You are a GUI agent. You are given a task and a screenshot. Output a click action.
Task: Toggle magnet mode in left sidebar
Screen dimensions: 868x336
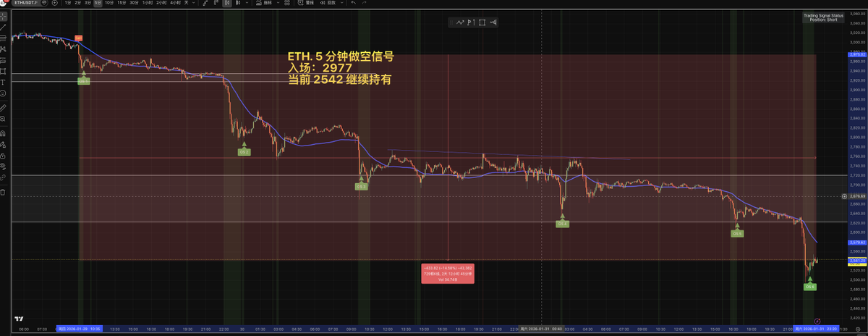click(x=4, y=133)
